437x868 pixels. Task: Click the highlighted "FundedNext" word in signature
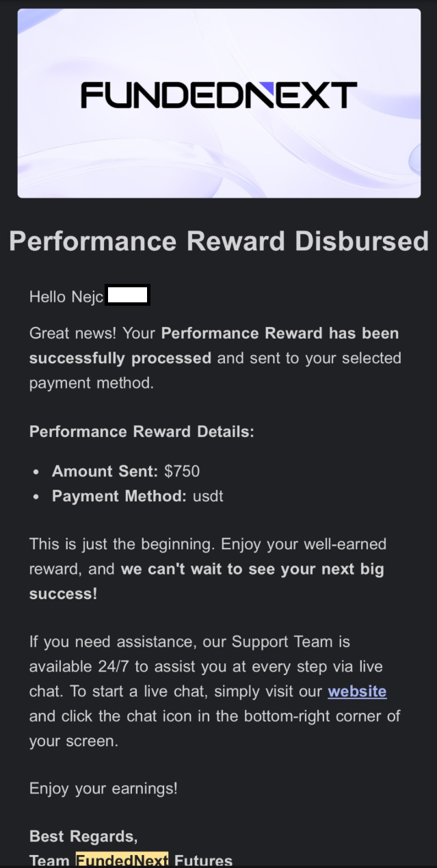point(122,860)
